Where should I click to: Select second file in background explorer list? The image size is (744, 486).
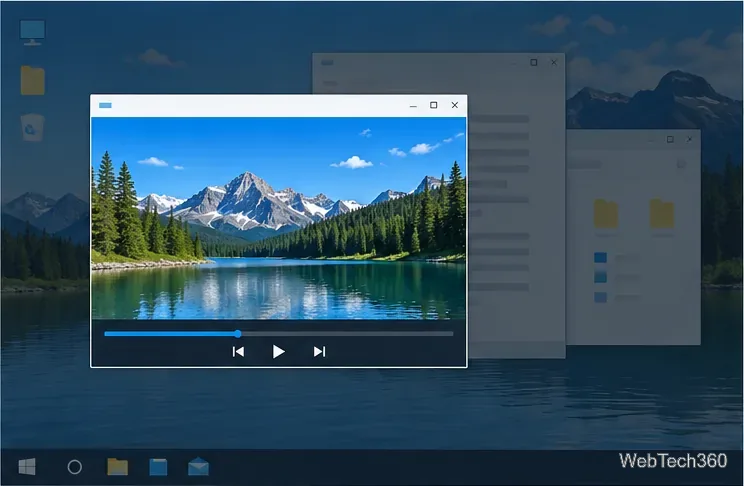click(600, 277)
